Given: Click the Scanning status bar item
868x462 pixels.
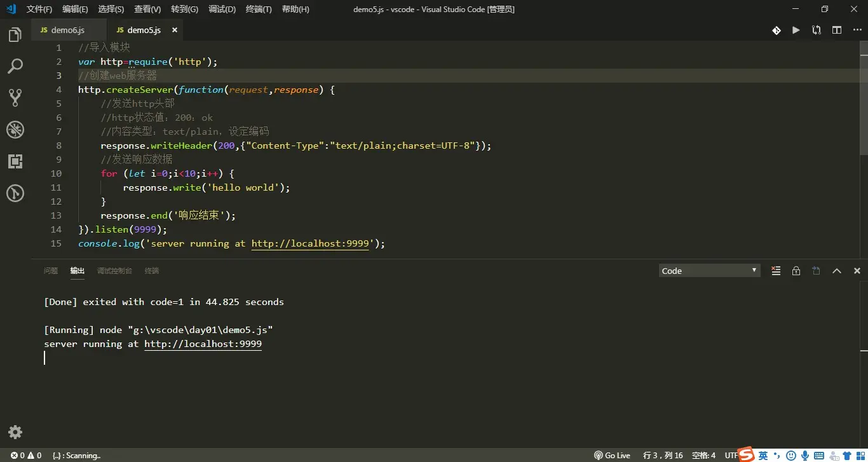Looking at the screenshot, I should point(76,455).
